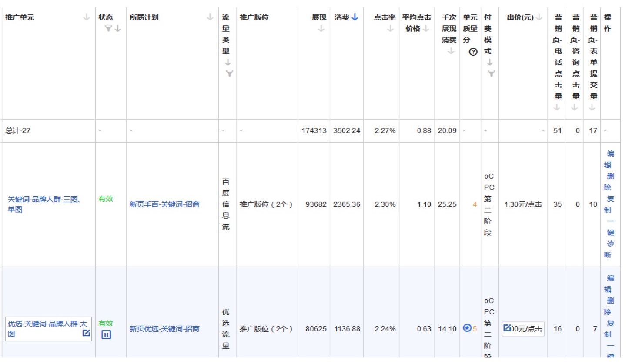Image resolution: width=629 pixels, height=364 pixels.
Task: Click 复制 in the 优选流量 row
Action: pyautogui.click(x=610, y=329)
